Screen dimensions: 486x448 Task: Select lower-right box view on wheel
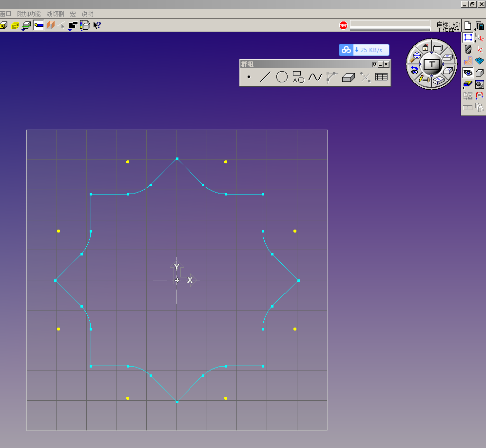tap(447, 71)
